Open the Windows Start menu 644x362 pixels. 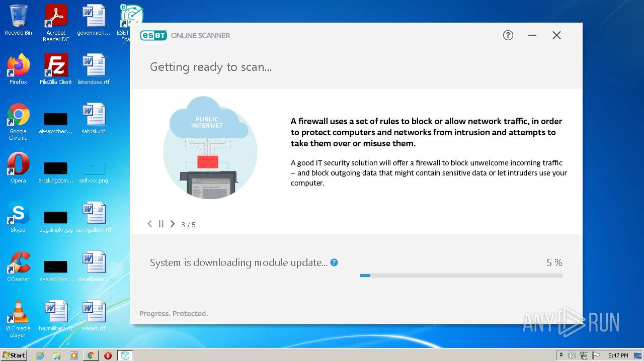(x=14, y=355)
